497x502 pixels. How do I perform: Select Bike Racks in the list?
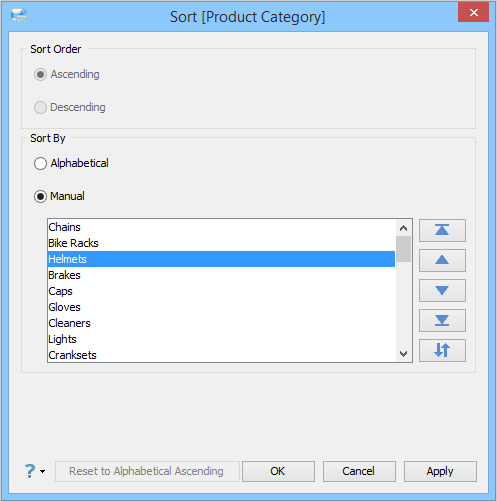221,243
